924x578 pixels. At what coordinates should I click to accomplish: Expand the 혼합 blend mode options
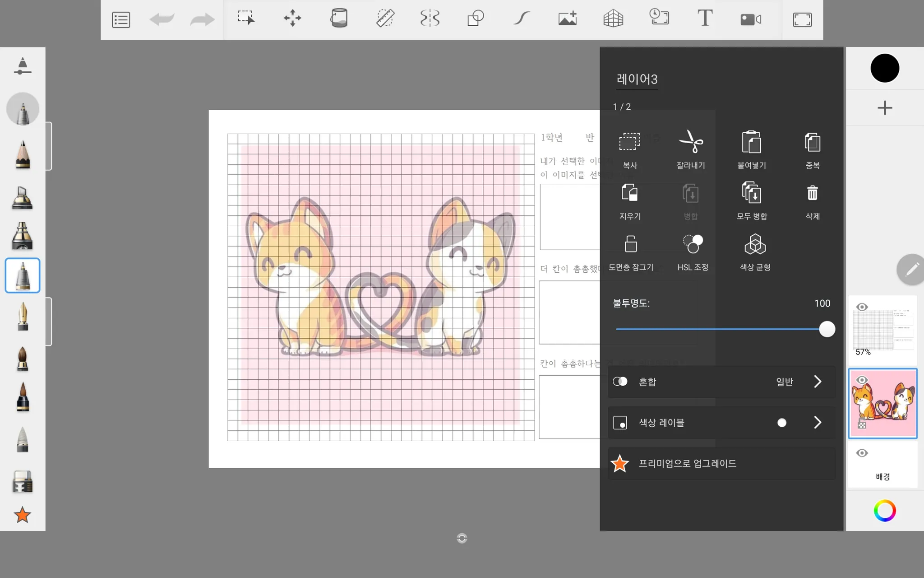(x=817, y=382)
